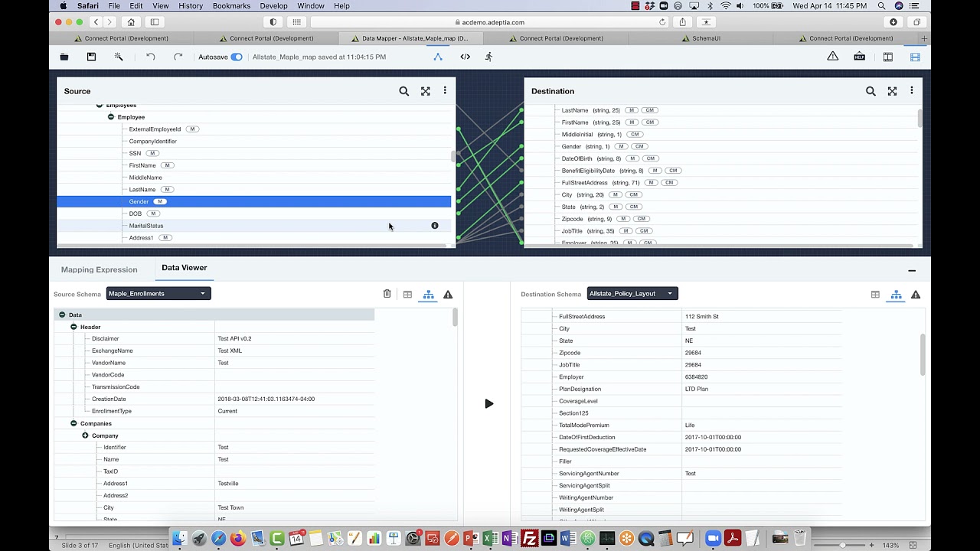Viewport: 980px width, 551px height.
Task: Expand the Destination panel to fullscreen
Action: click(892, 91)
